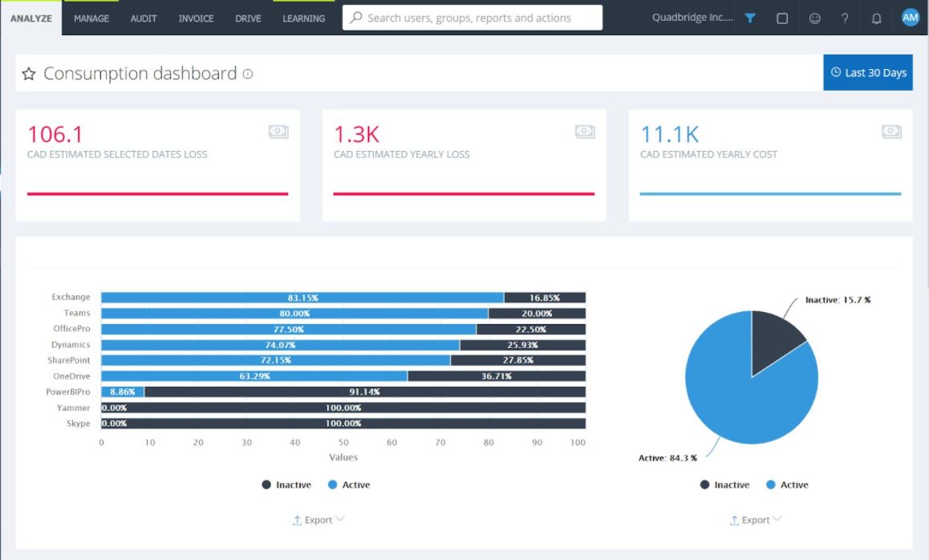This screenshot has height=560, width=929.
Task: Click the Quadbridge Inc. organization name
Action: pos(693,18)
